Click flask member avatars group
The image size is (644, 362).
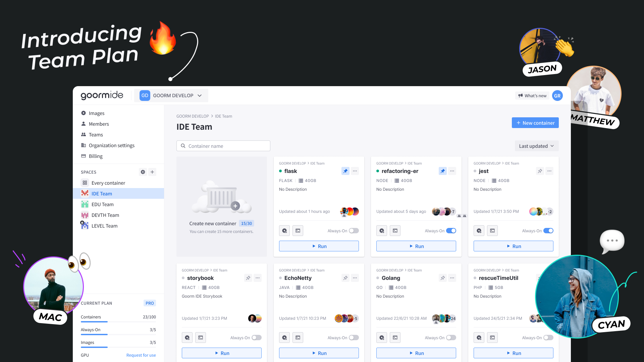tap(350, 212)
